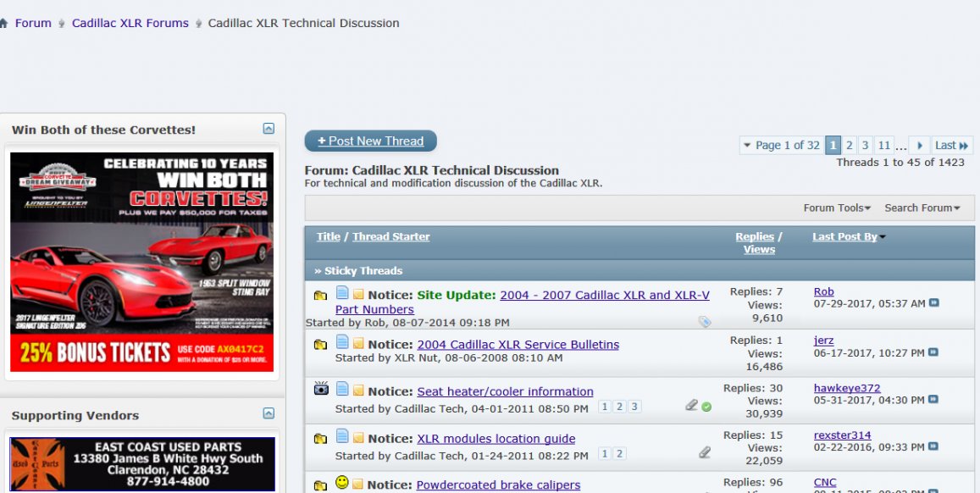Click paperclip attachment icon on XLR modules thread
This screenshot has width=980, height=493.
tap(705, 452)
